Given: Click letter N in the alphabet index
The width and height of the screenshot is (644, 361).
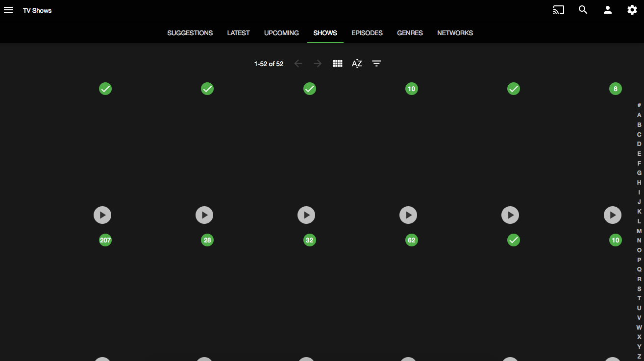Looking at the screenshot, I should pyautogui.click(x=639, y=241).
